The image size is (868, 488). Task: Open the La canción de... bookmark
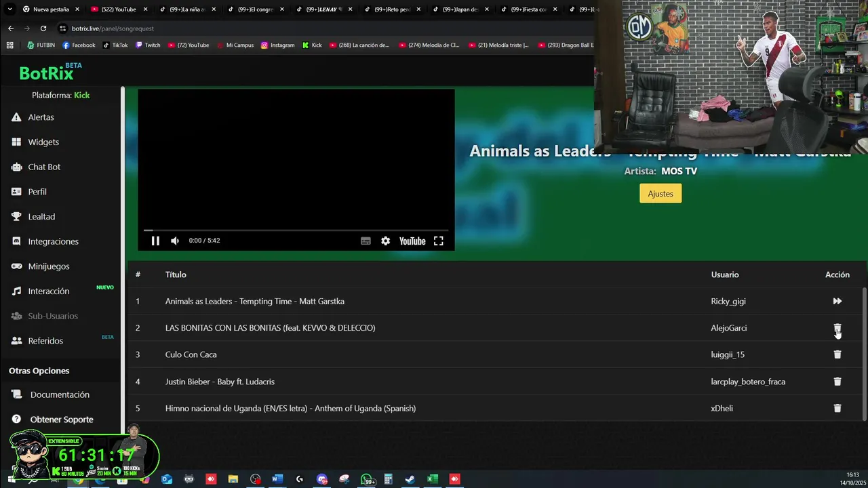359,45
